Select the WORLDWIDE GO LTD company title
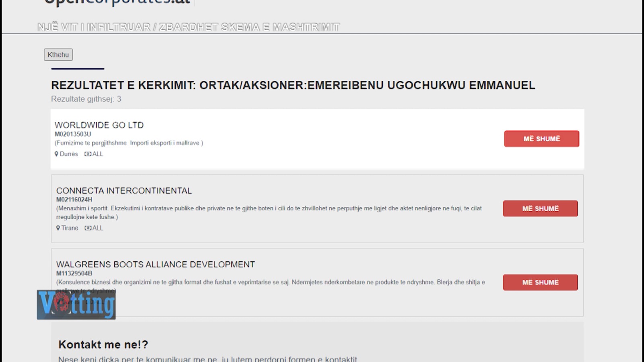The width and height of the screenshot is (644, 362). pos(99,125)
